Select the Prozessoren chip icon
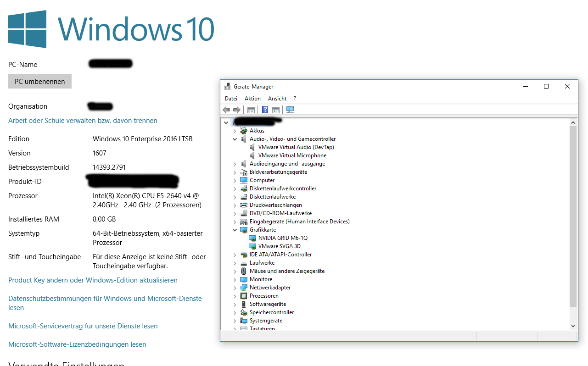This screenshot has height=366, width=588. pos(244,296)
